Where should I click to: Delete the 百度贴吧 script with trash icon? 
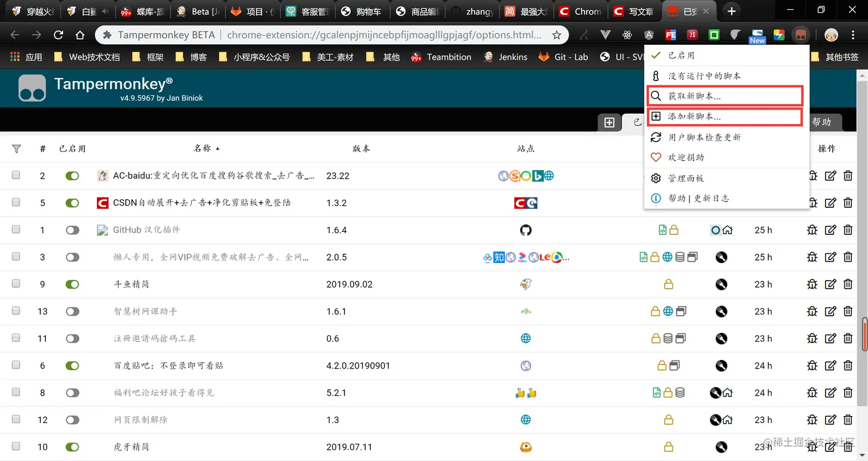point(848,365)
